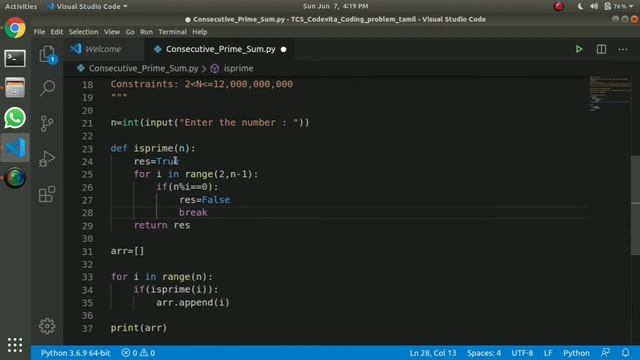Open the Visual Studio Code app menu dropdown
This screenshot has width=640, height=360.
[x=87, y=6]
